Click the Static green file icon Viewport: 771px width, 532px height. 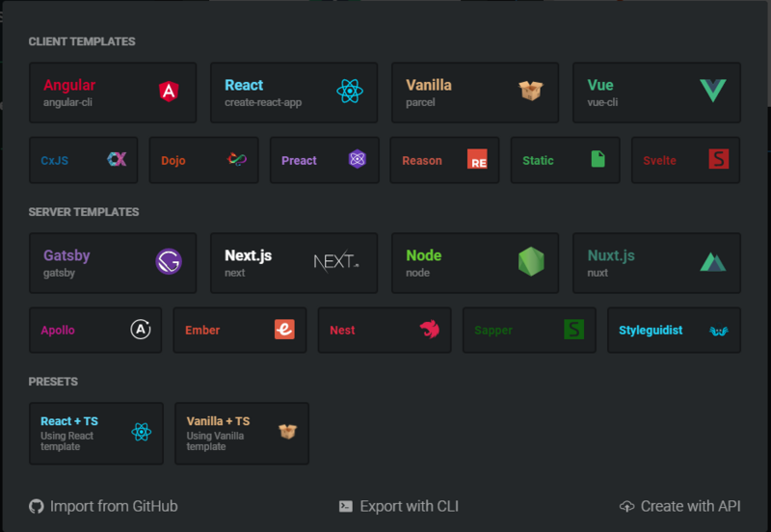[x=598, y=159]
